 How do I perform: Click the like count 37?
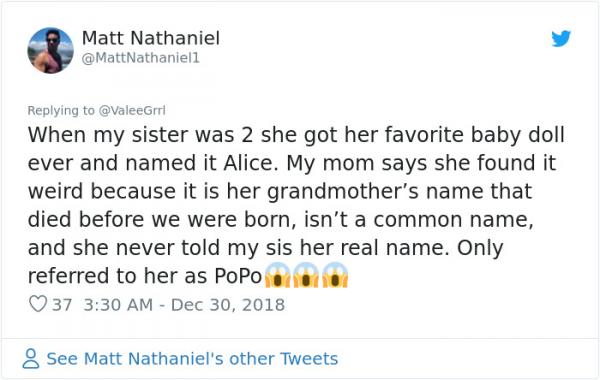pos(62,305)
